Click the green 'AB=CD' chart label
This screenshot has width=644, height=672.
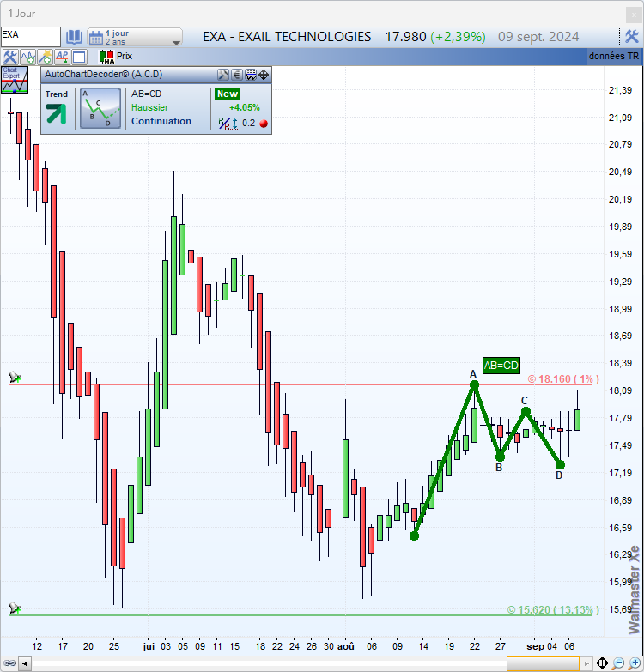(x=501, y=366)
